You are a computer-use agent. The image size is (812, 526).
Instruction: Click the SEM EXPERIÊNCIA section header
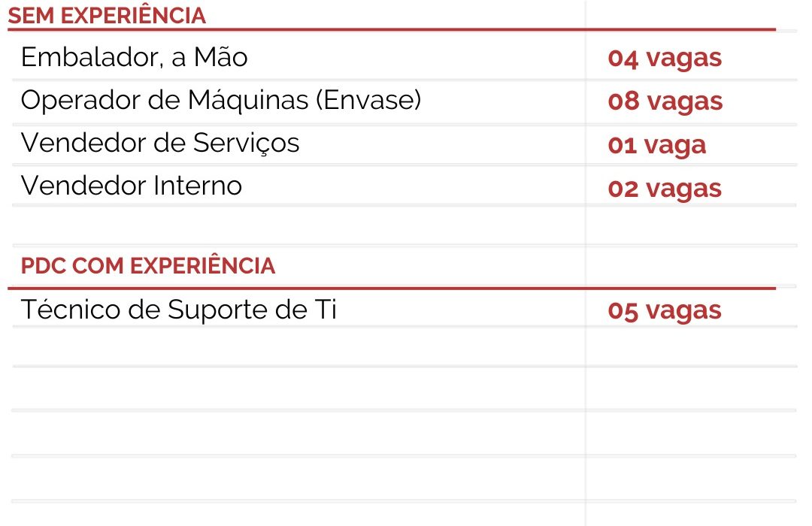point(107,16)
